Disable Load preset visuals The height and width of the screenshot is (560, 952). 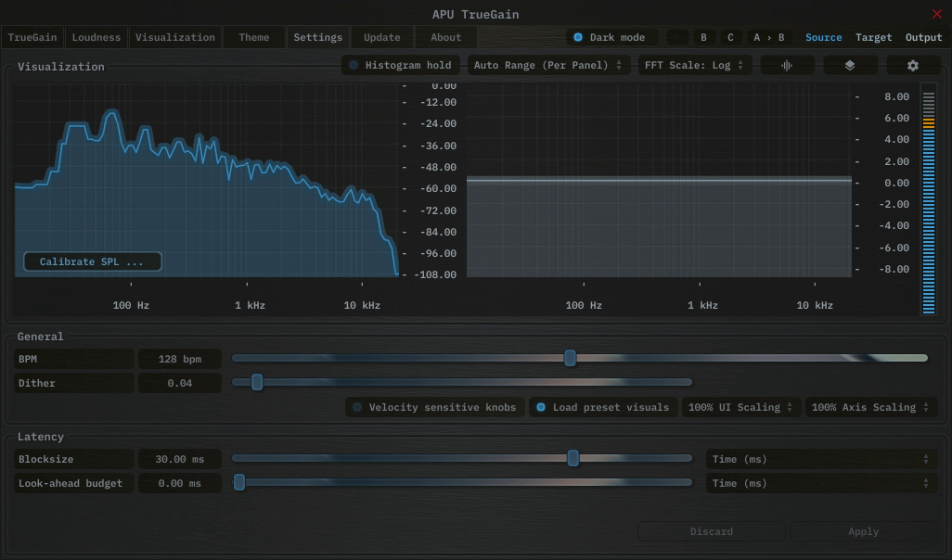point(602,407)
